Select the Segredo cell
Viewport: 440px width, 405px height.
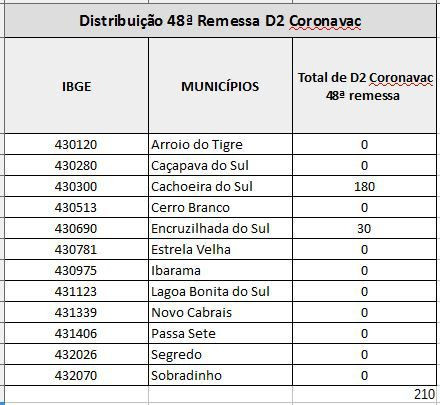(220, 354)
